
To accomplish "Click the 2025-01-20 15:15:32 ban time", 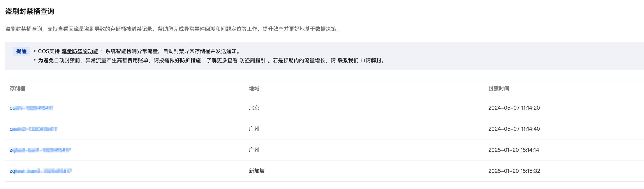I will (x=514, y=171).
